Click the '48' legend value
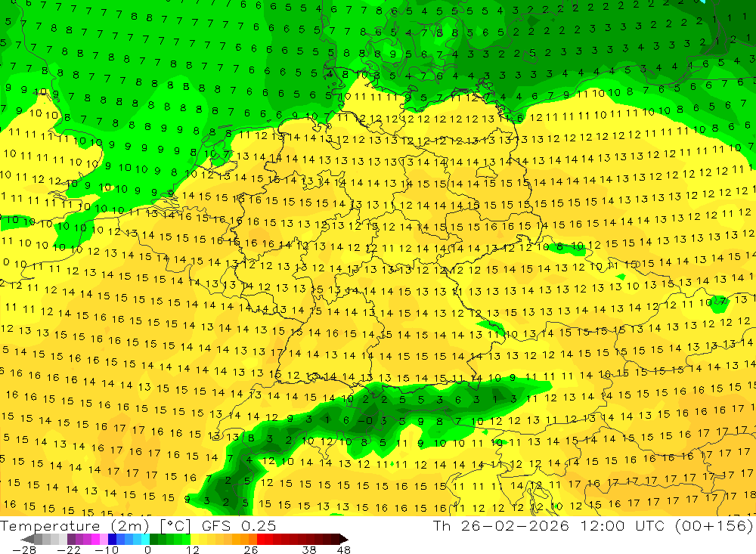The width and height of the screenshot is (756, 554). point(343,549)
